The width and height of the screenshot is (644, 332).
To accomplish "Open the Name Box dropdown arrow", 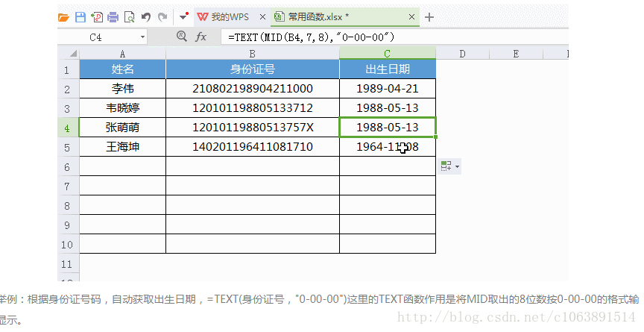I will (x=142, y=37).
